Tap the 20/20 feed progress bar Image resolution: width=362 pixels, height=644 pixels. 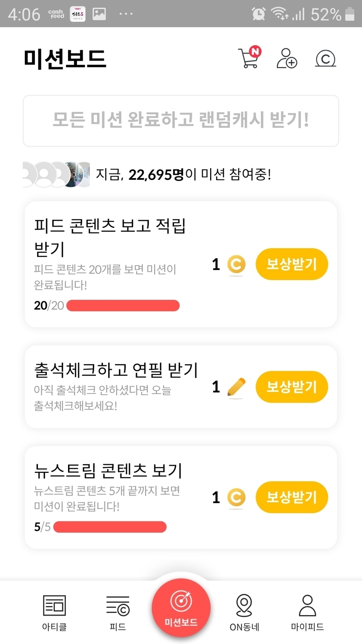123,305
